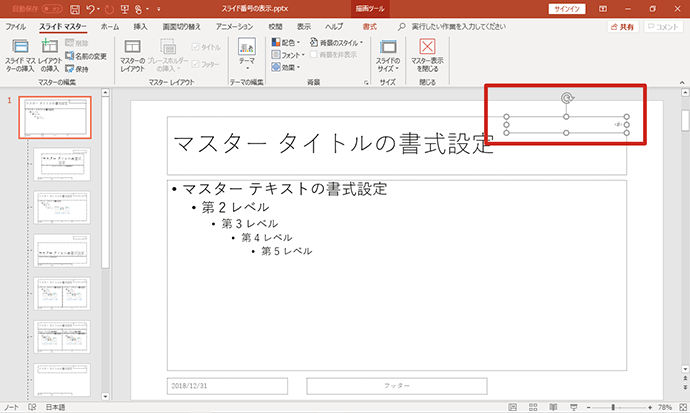Adjust the zoom slider handle
690x413 pixels.
613,407
